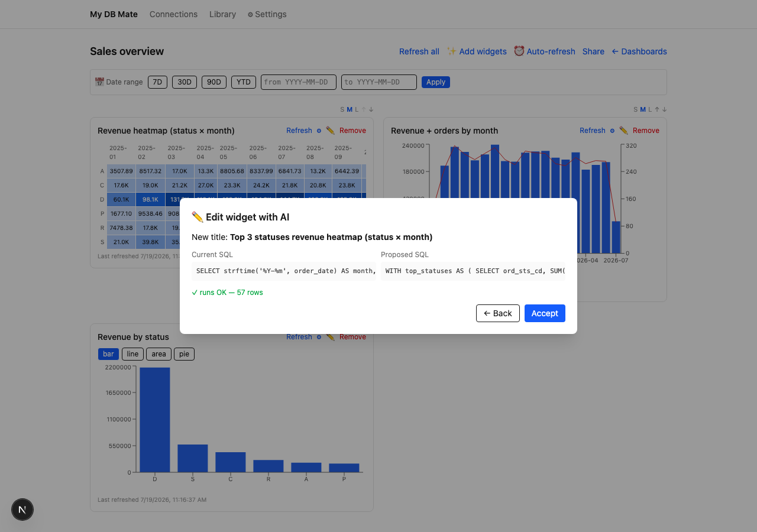Click the 'runs OK — 57 rows' status text

point(227,293)
